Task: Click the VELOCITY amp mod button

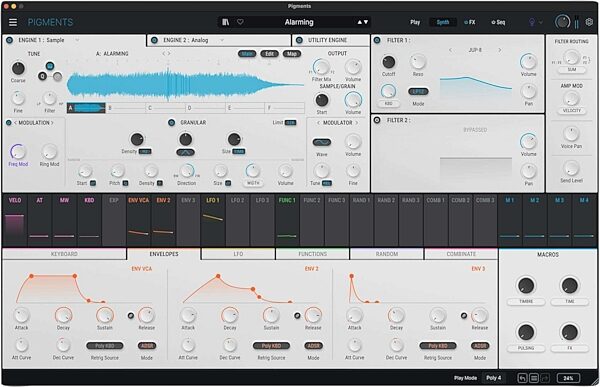Action: [x=572, y=111]
